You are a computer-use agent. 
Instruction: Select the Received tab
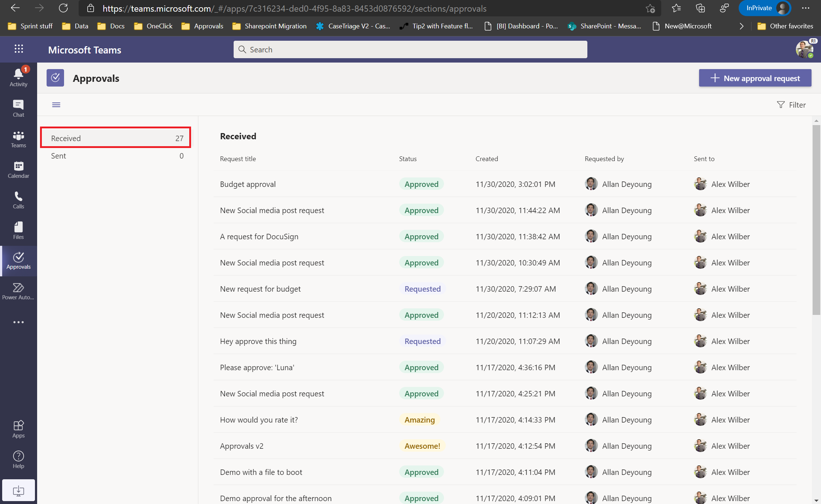[x=115, y=138]
